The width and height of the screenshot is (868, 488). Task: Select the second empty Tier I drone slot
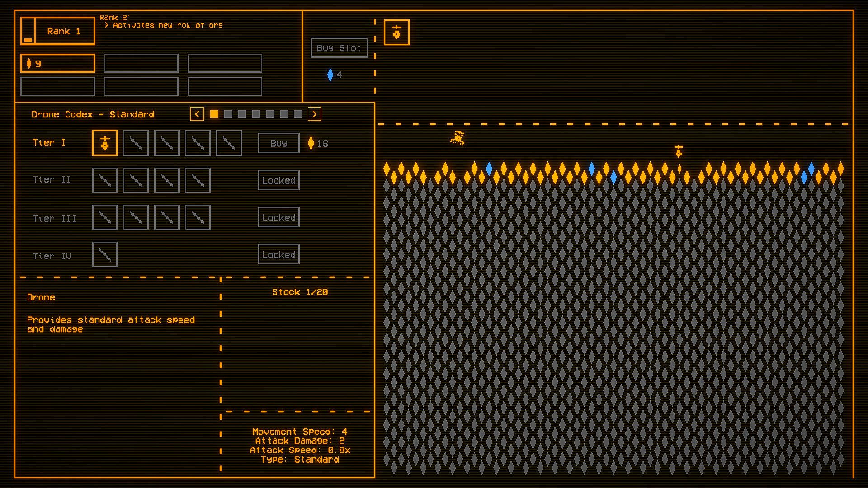click(x=136, y=143)
